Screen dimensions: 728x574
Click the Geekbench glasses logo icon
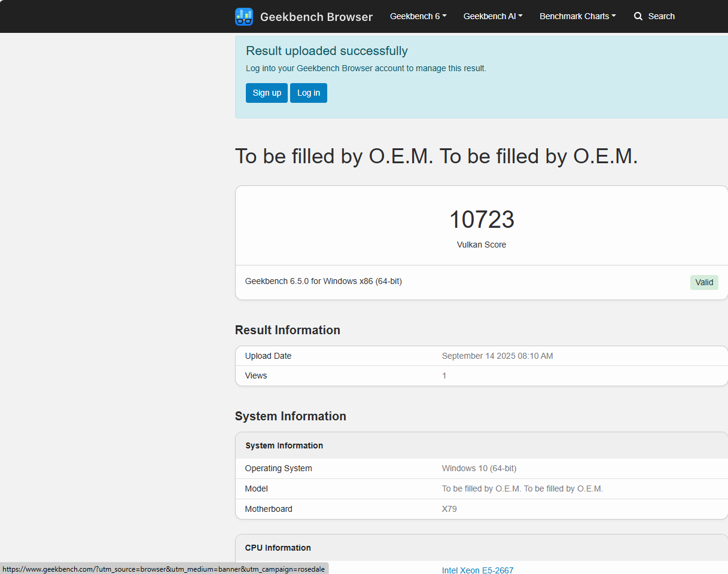pos(244,17)
